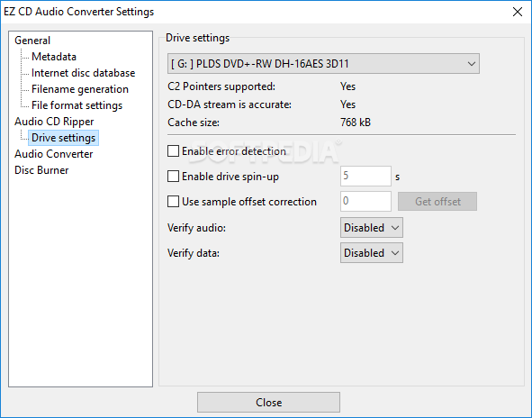The image size is (532, 418).
Task: Open Disc Burner settings
Action: pos(41,170)
